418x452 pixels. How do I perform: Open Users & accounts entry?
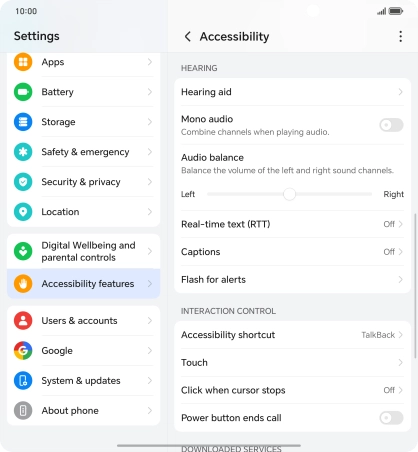point(83,320)
